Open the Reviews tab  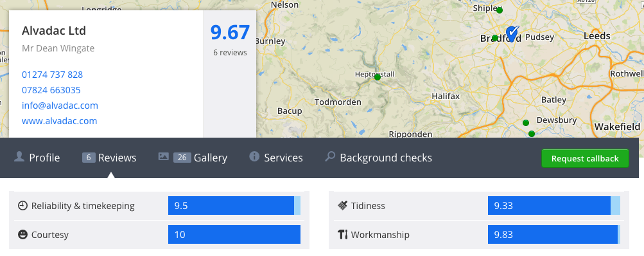[109, 158]
